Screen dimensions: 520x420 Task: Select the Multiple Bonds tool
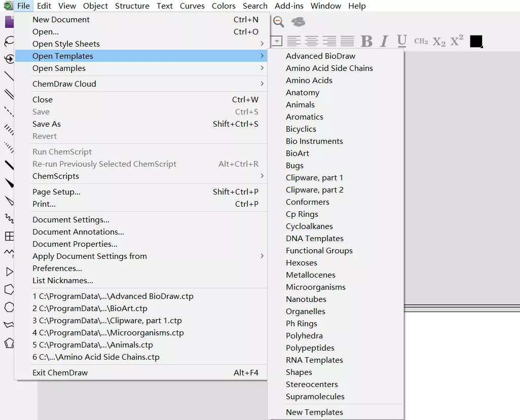click(x=9, y=94)
